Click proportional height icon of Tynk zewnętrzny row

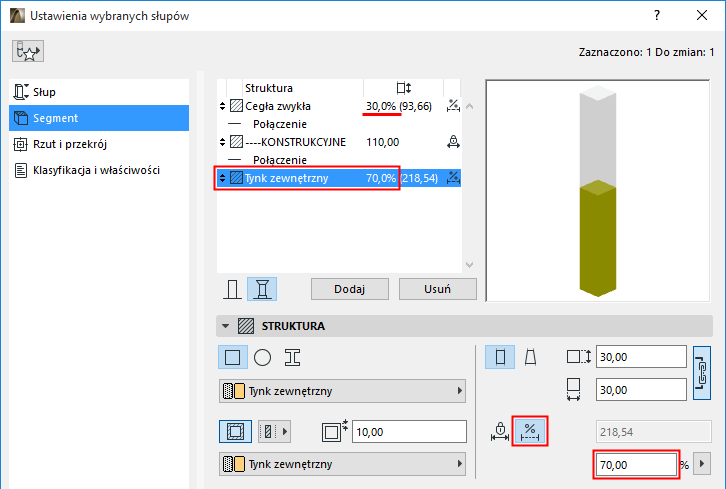click(453, 178)
